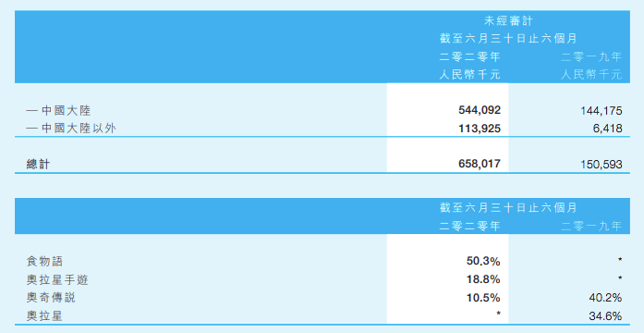Click the 18.8% percentage
The width and height of the screenshot is (644, 333).
(x=483, y=279)
